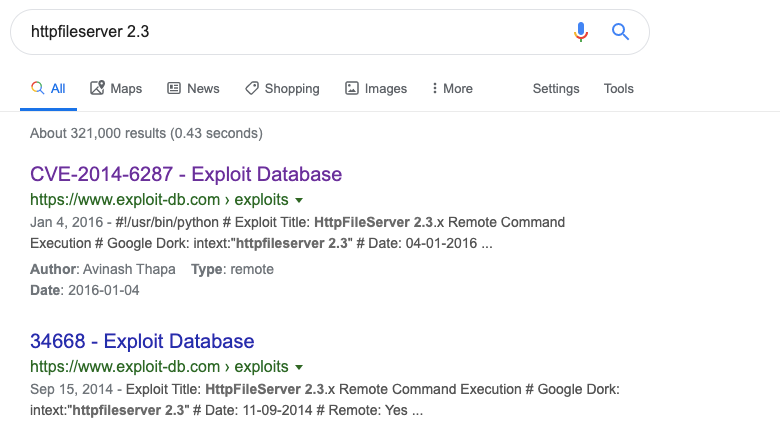
Task: Open the 34668 Exploit Database result
Action: (x=142, y=341)
